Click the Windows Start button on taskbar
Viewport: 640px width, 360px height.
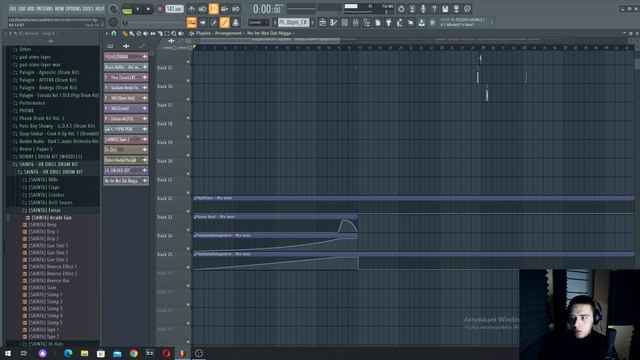click(8, 353)
